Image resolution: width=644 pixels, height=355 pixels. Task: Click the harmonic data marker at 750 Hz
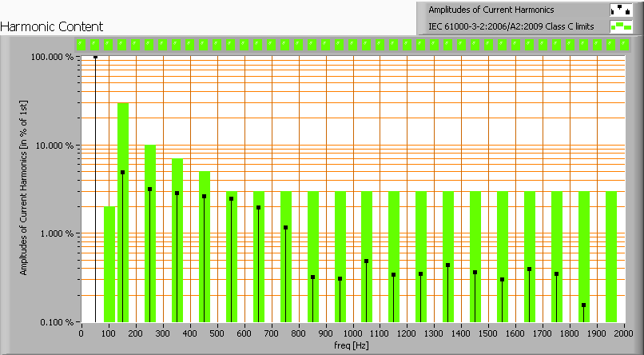285,228
